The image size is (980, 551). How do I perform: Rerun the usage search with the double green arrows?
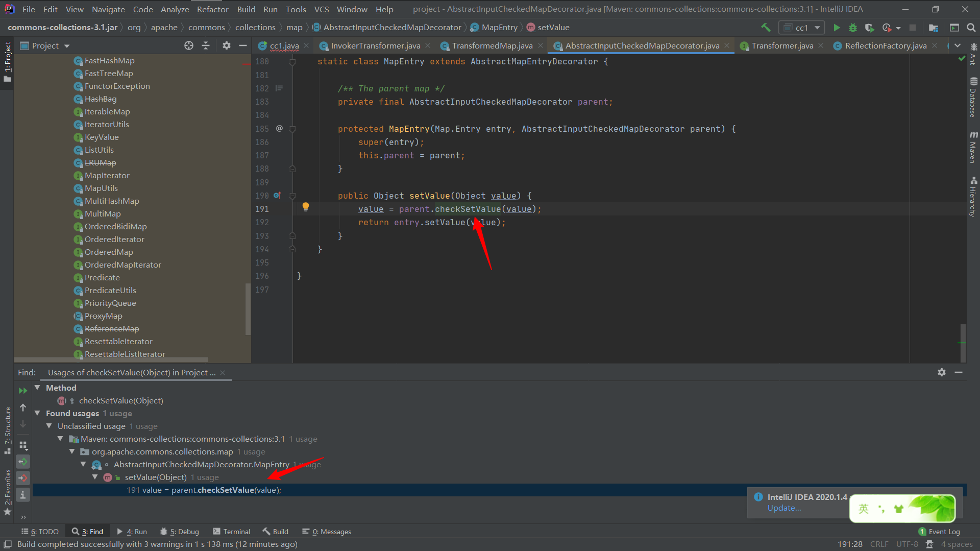point(23,391)
